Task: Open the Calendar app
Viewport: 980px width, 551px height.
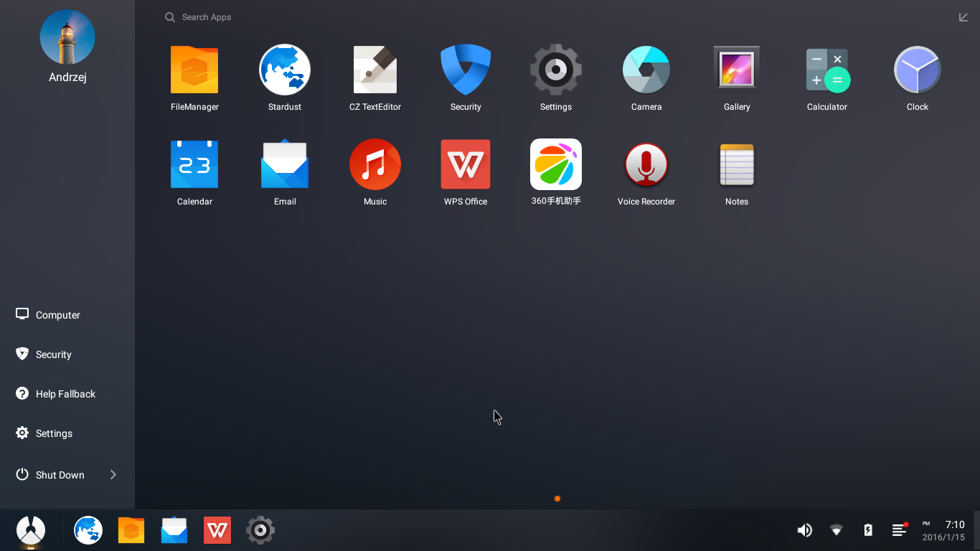Action: coord(194,164)
